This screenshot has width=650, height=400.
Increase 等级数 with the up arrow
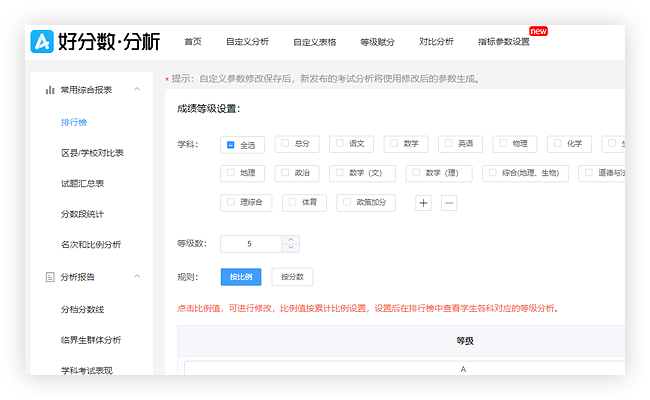(290, 239)
